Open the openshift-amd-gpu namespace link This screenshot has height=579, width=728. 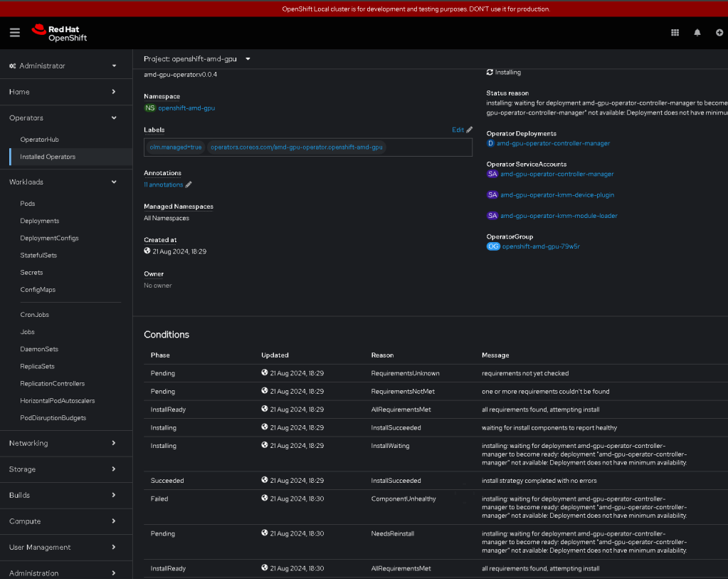click(186, 108)
